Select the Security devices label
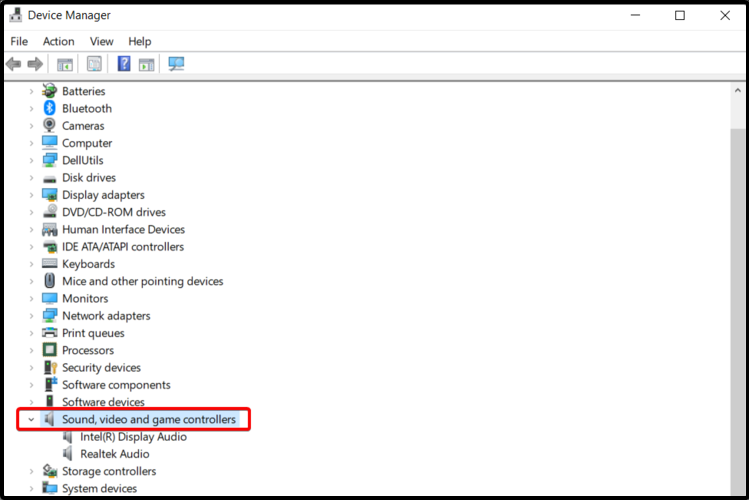 [x=101, y=367]
